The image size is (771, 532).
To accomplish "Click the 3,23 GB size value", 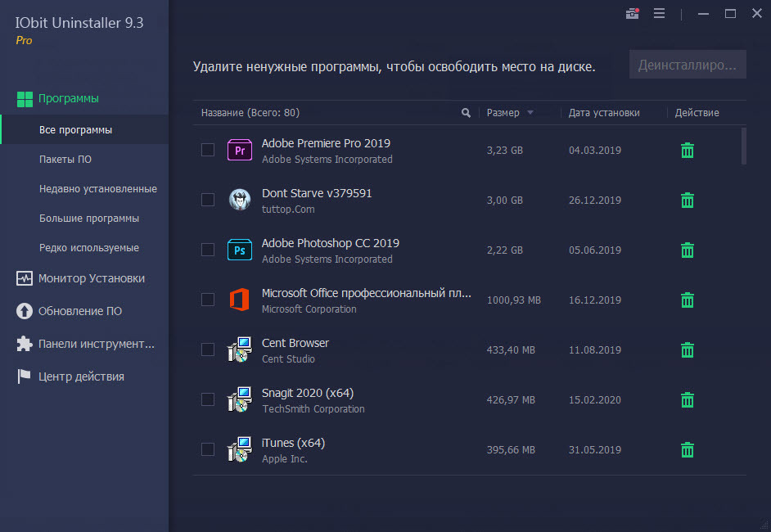I will (x=504, y=151).
